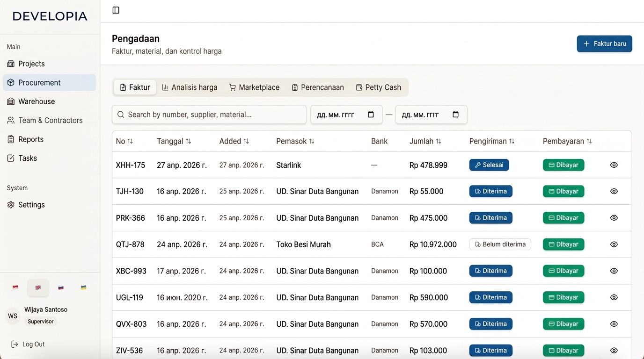Open the start date calendar picker icon
The width and height of the screenshot is (644, 359).
click(371, 115)
